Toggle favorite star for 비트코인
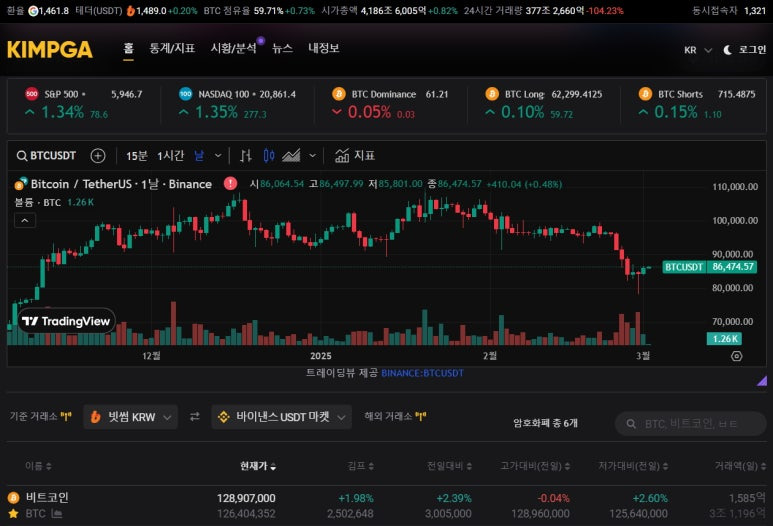The height and width of the screenshot is (526, 773). (13, 514)
